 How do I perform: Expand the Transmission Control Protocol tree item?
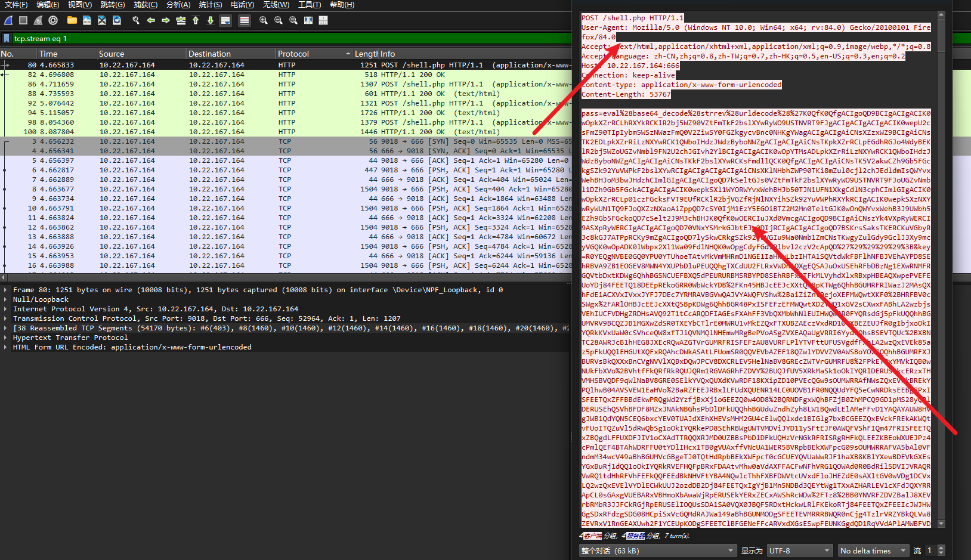pyautogui.click(x=6, y=318)
